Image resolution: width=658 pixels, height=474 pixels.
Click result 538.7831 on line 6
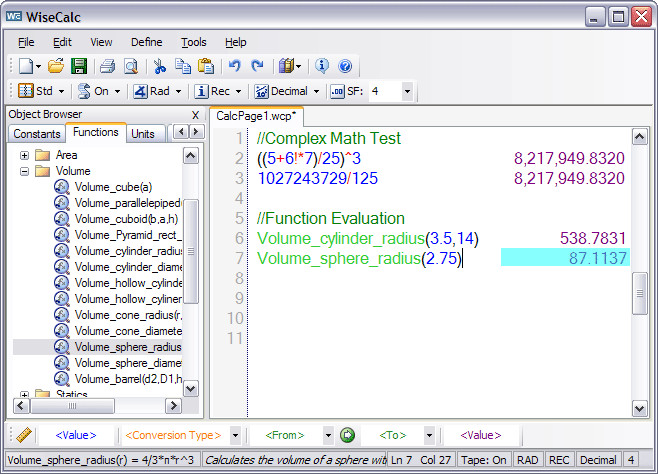593,238
